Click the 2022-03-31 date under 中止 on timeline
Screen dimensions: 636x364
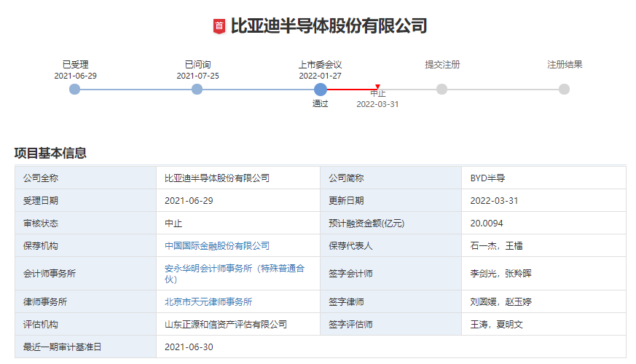click(x=377, y=104)
